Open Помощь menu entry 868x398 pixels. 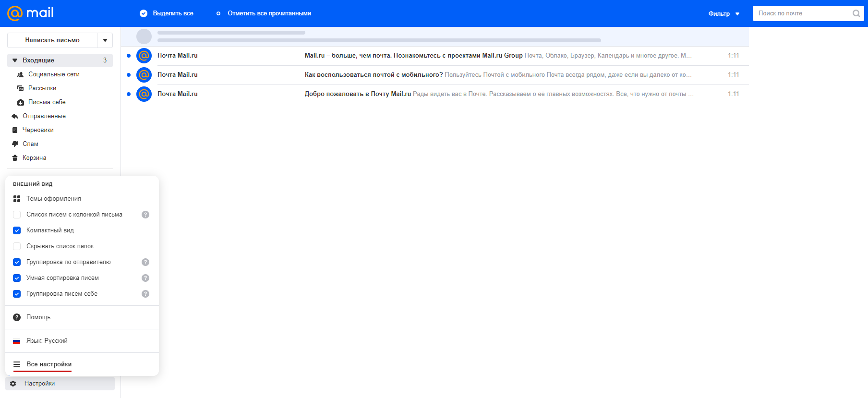(82, 317)
